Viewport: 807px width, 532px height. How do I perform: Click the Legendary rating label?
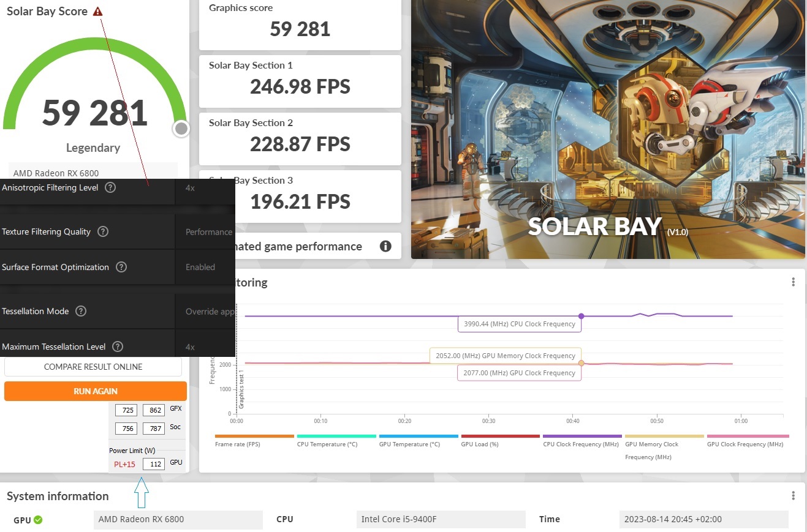(93, 148)
